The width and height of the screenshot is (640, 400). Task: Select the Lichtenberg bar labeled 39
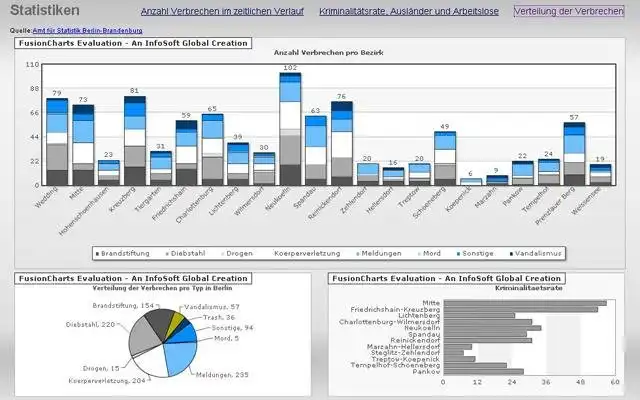[238, 164]
